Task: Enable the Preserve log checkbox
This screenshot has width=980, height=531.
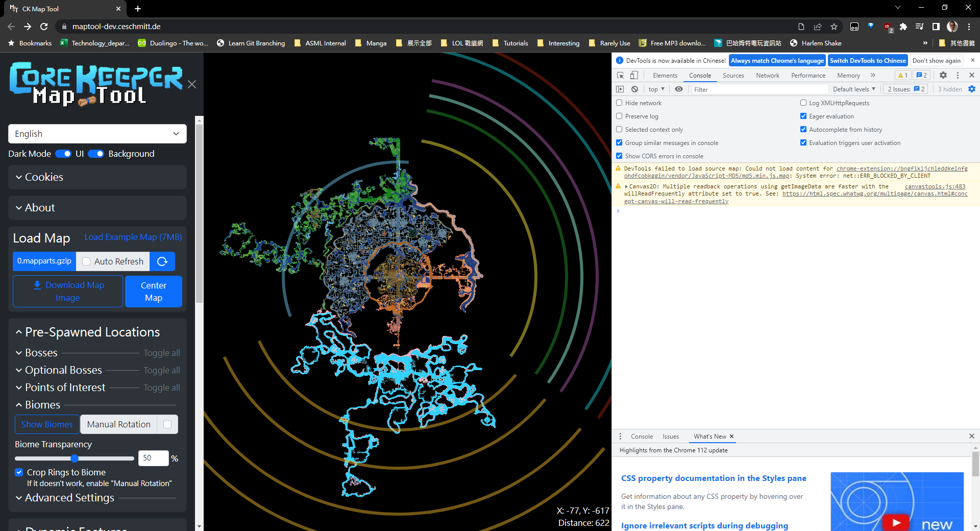Action: (619, 116)
